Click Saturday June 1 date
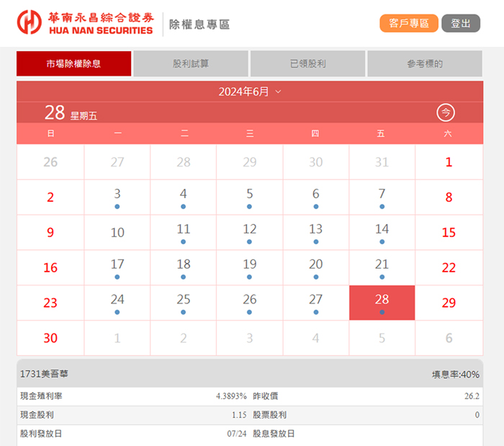504x446 pixels. [449, 162]
